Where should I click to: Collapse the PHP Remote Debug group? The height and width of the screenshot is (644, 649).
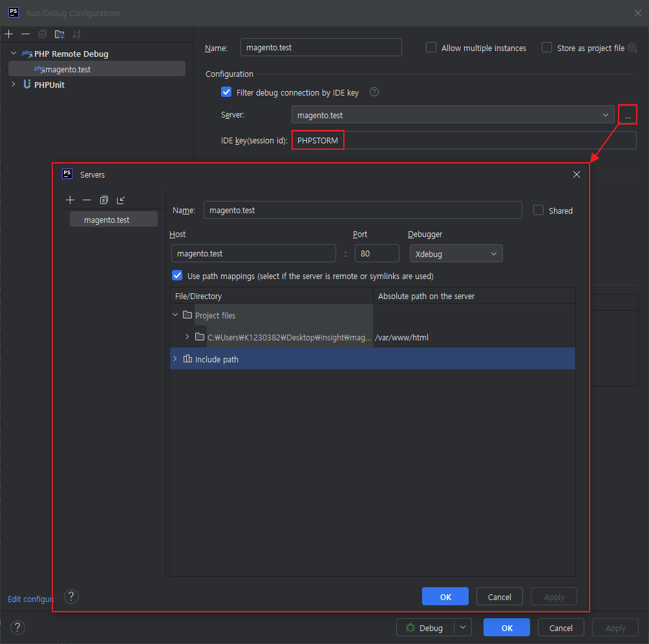pos(13,54)
